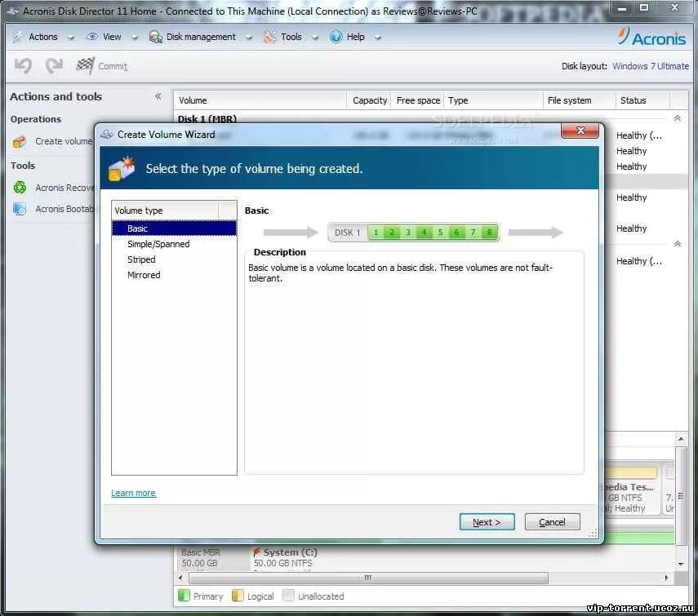The height and width of the screenshot is (616, 698).
Task: Select the Basic volume type
Action: click(x=174, y=228)
